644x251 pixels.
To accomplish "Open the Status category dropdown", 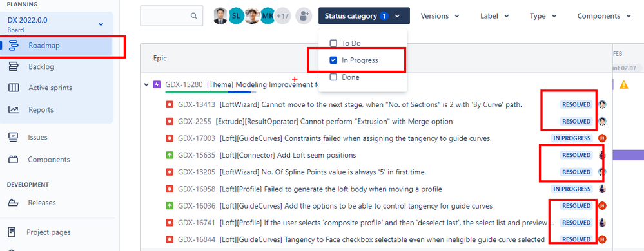I will [x=364, y=16].
